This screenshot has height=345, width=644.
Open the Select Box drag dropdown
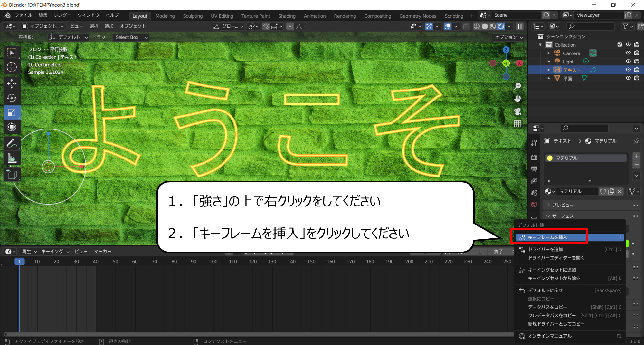(131, 37)
